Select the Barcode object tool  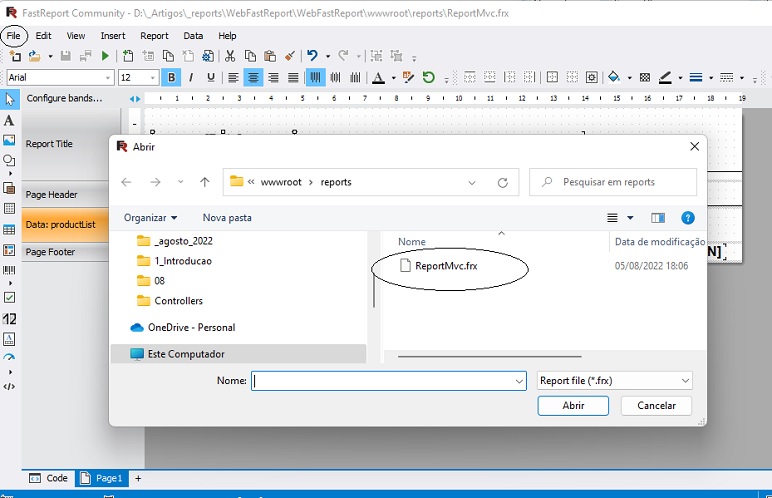9,270
